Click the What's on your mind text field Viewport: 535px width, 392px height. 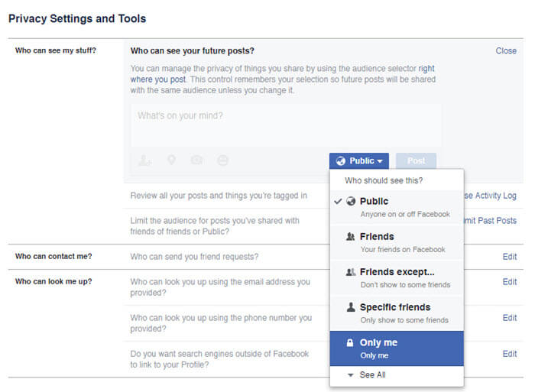coord(286,122)
